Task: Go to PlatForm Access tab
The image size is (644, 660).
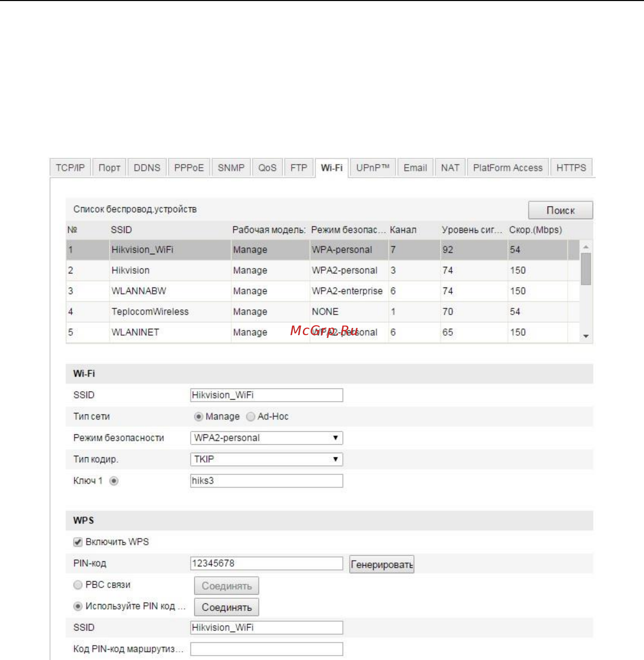Action: [508, 168]
